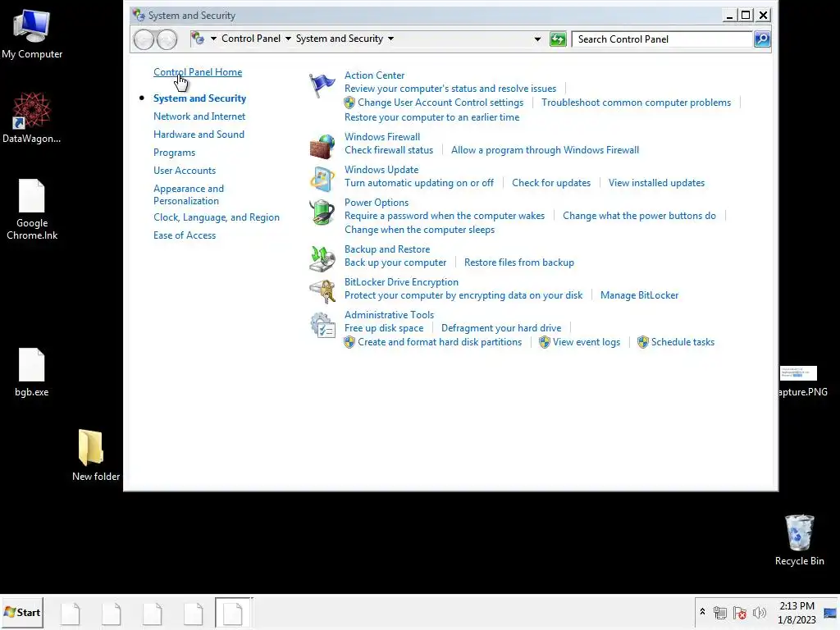The image size is (840, 630).
Task: Click Change what the power buttons do
Action: point(639,216)
